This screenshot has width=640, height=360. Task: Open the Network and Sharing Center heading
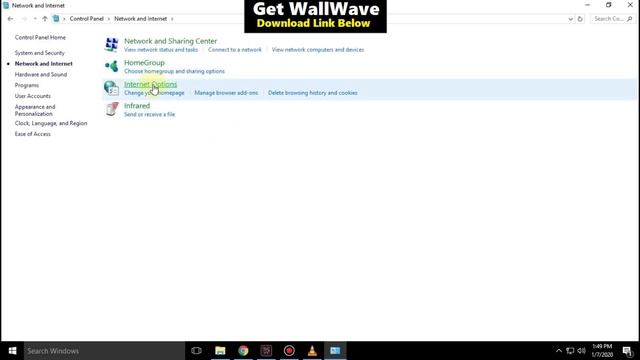(171, 41)
